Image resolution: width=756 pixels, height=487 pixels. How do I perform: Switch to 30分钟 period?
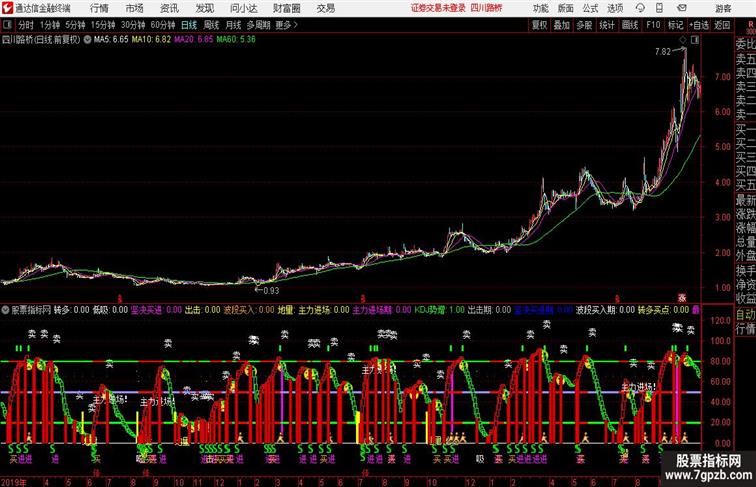point(133,25)
